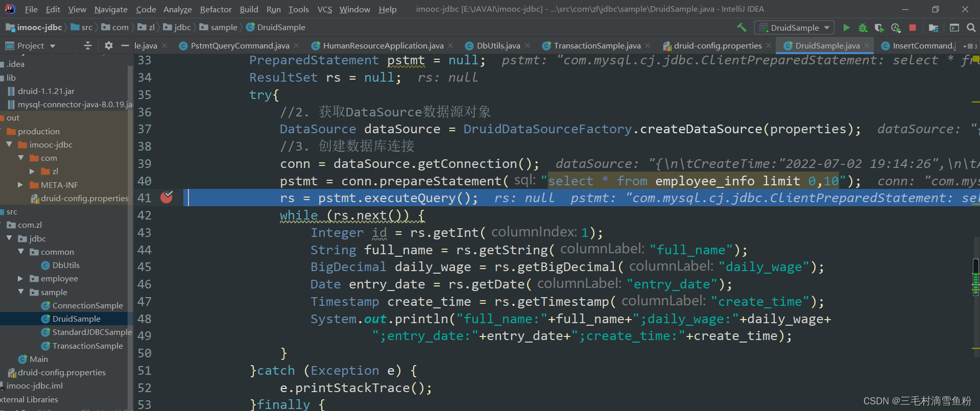The image size is (980, 411).
Task: Collapse the imooc-jdbc folder under production
Action: coord(9,144)
